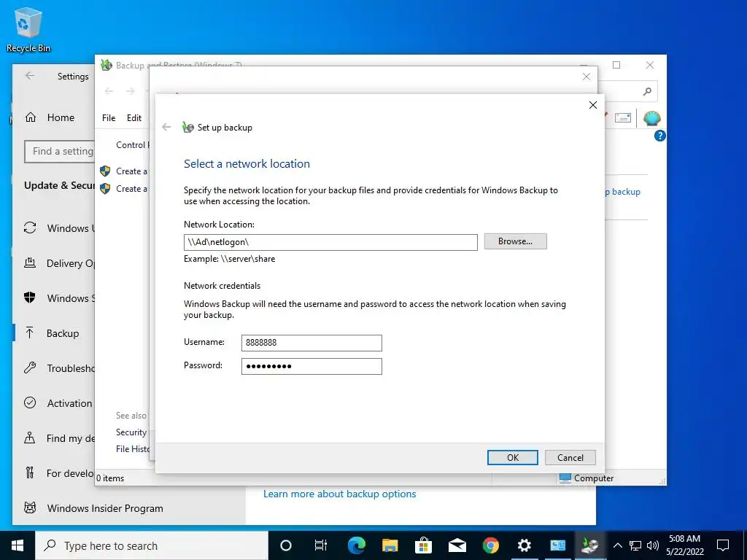
Task: Open File Explorer from taskbar
Action: pyautogui.click(x=390, y=545)
